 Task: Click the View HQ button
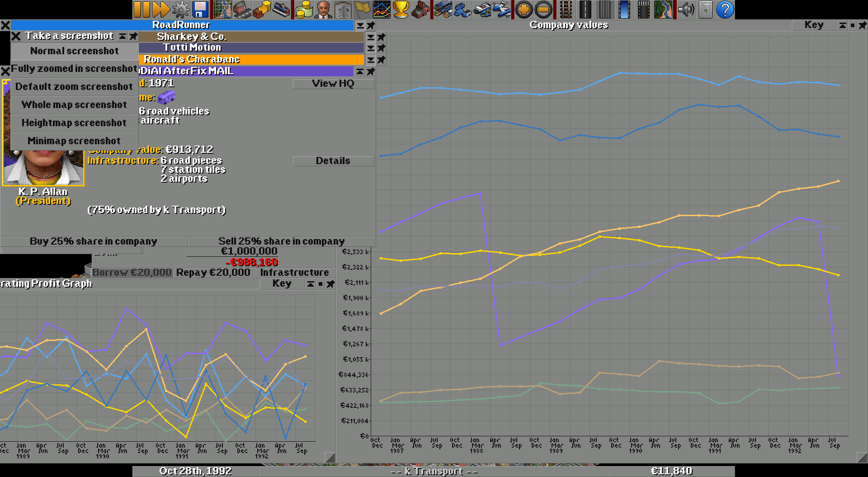333,84
